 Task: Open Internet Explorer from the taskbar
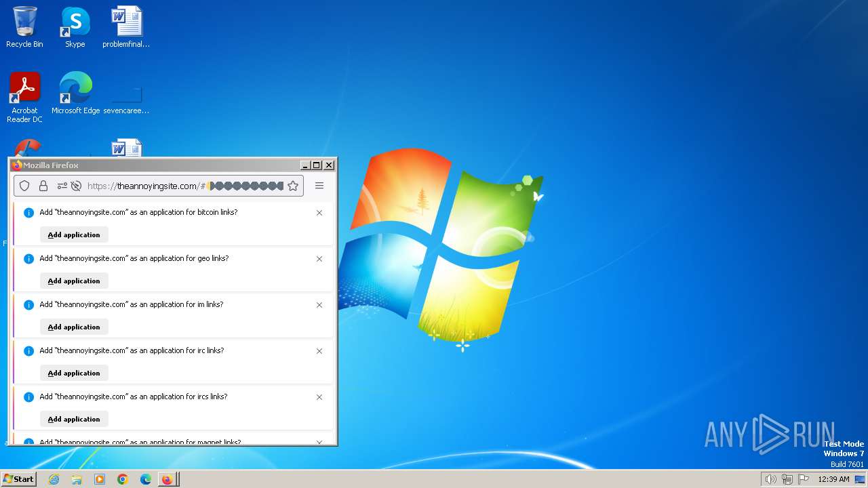pos(54,479)
